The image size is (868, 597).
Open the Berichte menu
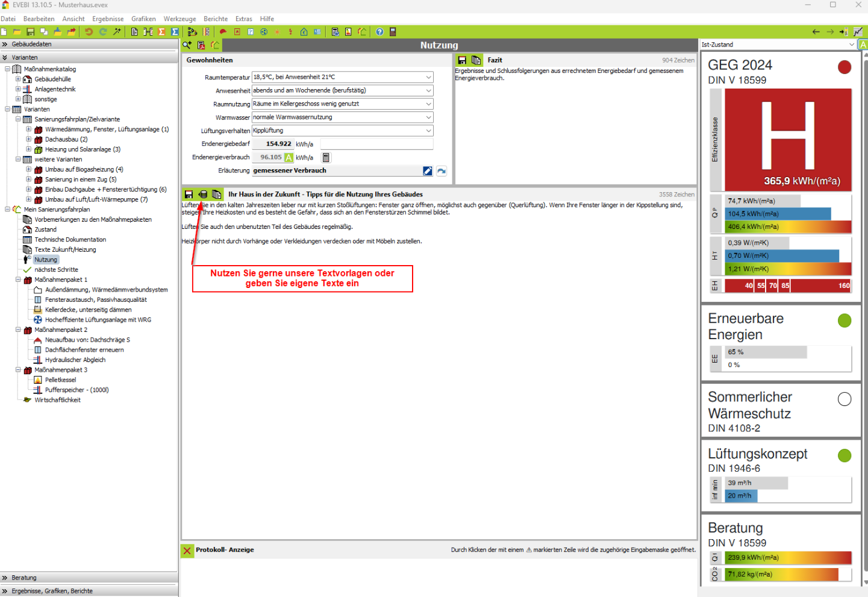point(216,19)
